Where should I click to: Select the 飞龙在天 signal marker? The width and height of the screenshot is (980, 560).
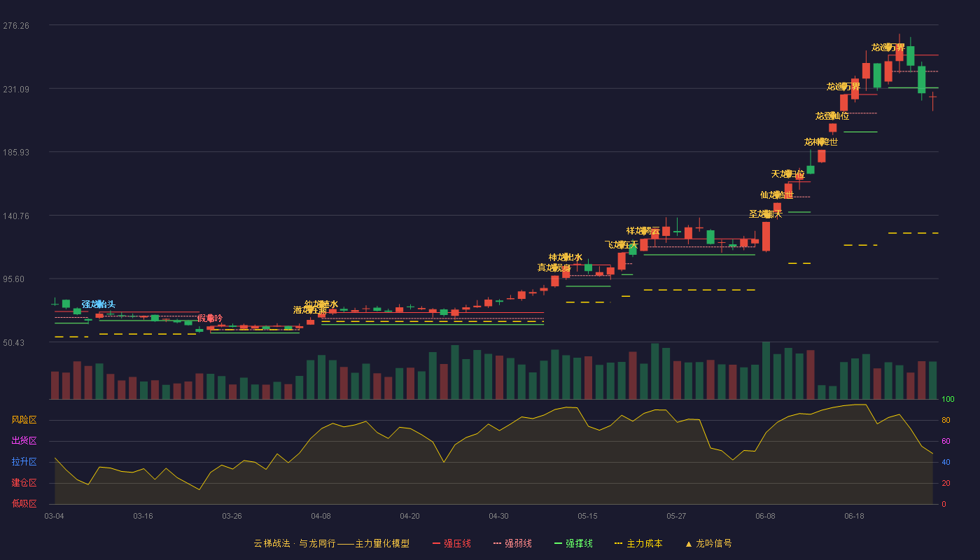pyautogui.click(x=622, y=244)
